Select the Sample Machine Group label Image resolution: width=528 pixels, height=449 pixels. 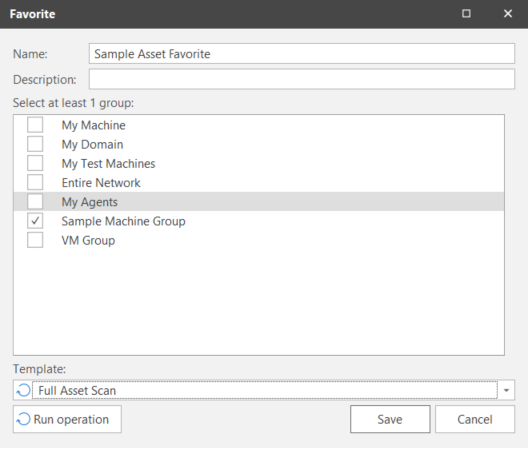[123, 221]
